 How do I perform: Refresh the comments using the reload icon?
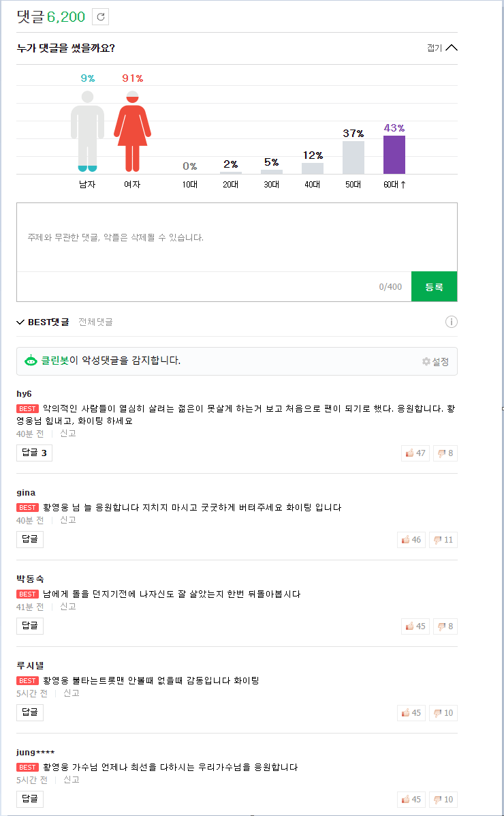click(x=100, y=16)
